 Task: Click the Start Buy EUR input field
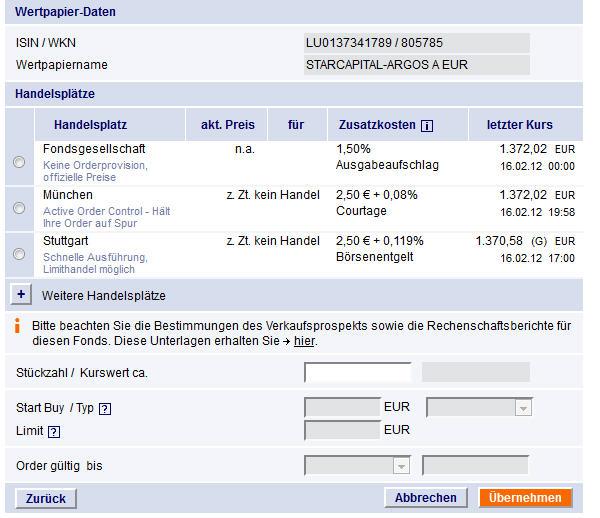[341, 408]
